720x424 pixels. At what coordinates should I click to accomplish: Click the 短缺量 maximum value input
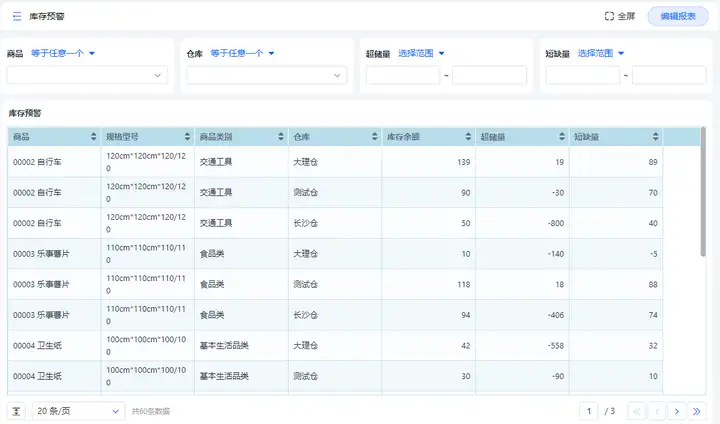(669, 75)
